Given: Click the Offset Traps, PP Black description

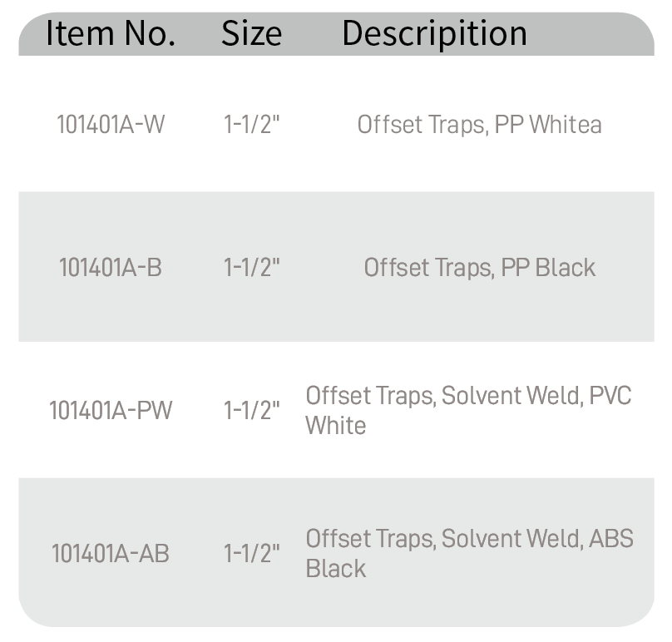Looking at the screenshot, I should pyautogui.click(x=480, y=268).
